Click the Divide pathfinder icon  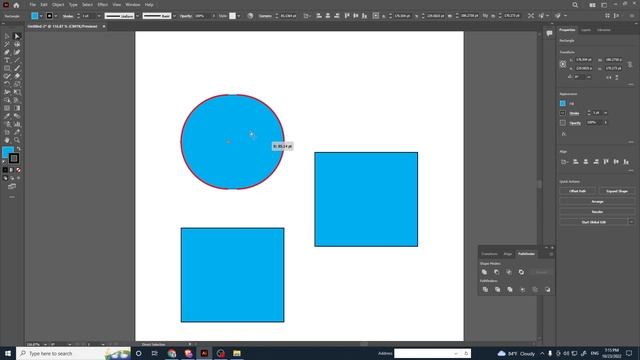[485, 289]
